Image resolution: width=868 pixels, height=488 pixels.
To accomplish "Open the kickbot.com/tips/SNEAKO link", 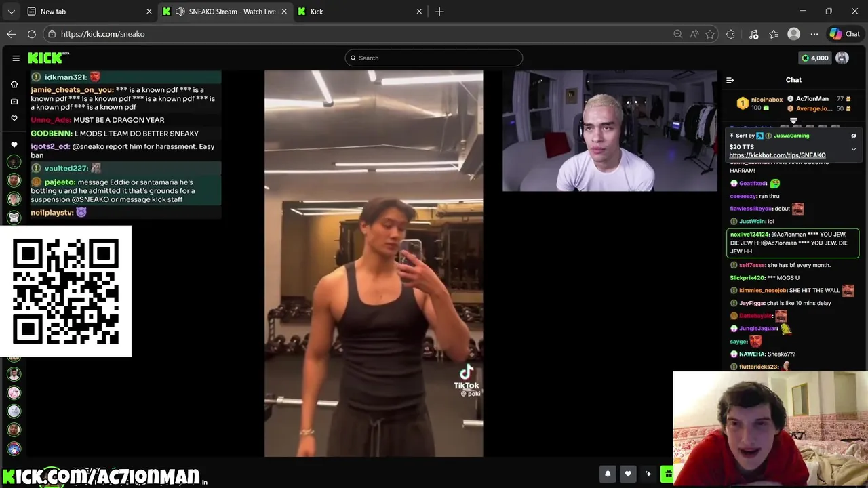I will tap(777, 155).
